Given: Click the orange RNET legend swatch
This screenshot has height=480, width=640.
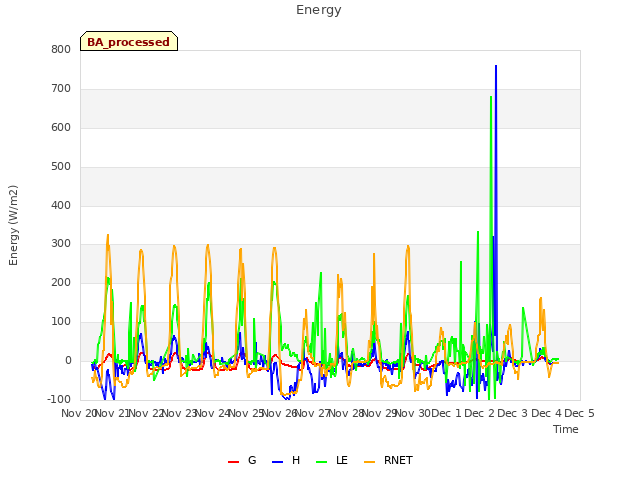Looking at the screenshot, I should point(369,462).
